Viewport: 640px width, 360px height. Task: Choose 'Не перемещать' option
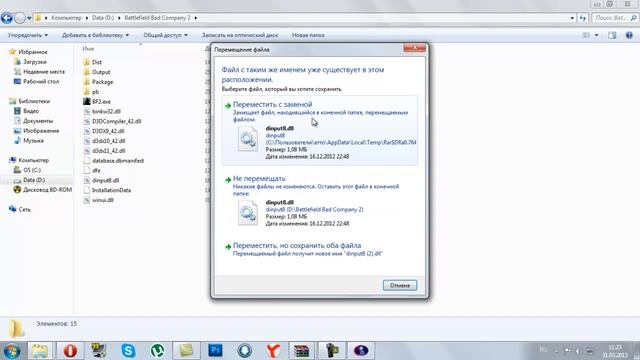click(x=320, y=201)
